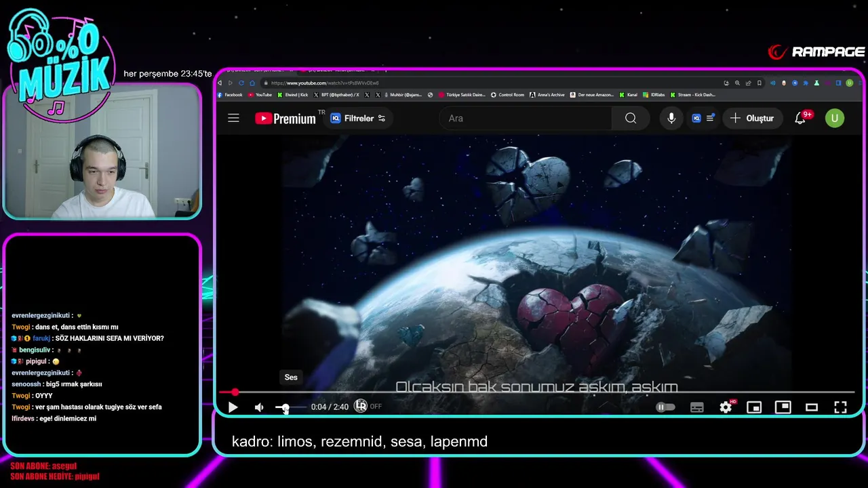Switch to the first browser tab
Image resolution: width=868 pixels, height=488 pixels.
click(x=258, y=70)
